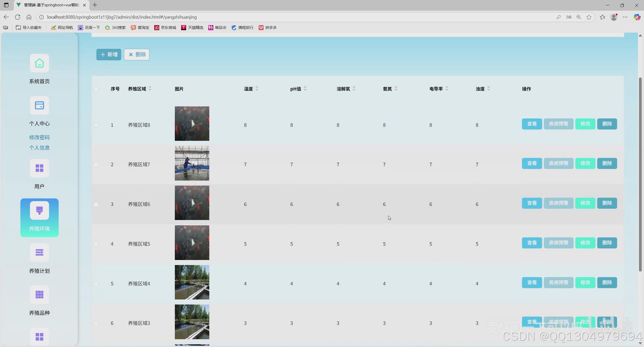Click the scrollbar down arrow
Viewport: 644px width, 347px height.
point(640,343)
